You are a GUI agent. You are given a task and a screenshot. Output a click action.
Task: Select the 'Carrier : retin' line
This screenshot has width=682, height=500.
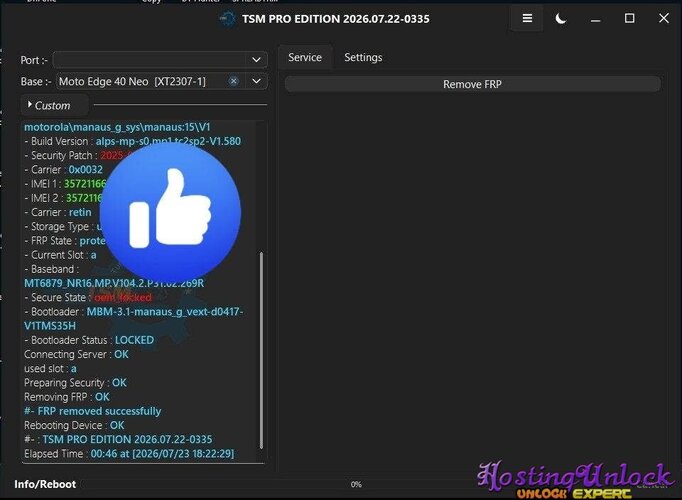click(x=58, y=212)
